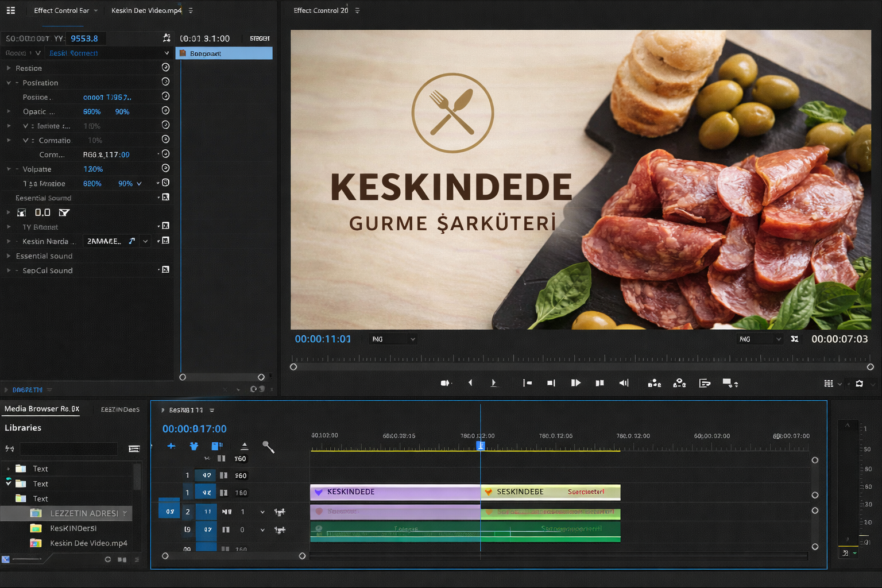Toggle the blue track target on video track 1

(207, 493)
